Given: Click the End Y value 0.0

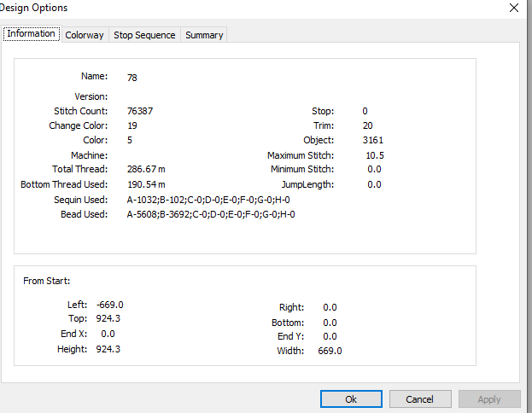Looking at the screenshot, I should pos(330,336).
